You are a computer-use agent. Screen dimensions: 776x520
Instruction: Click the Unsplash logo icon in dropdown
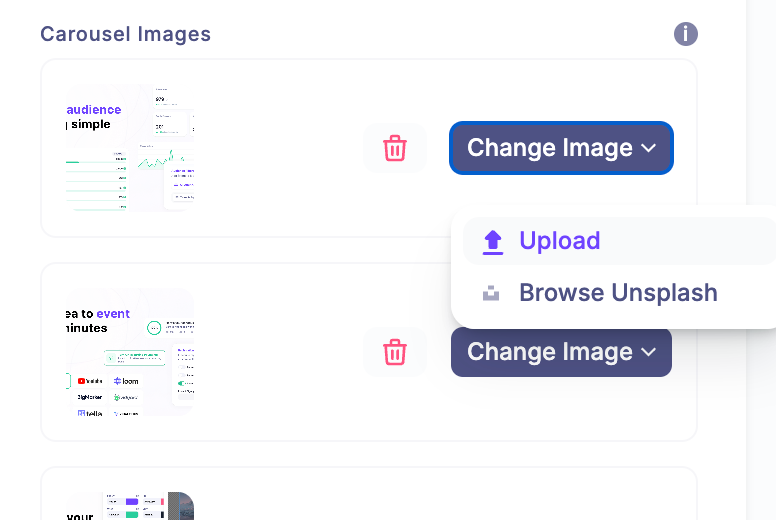point(491,293)
